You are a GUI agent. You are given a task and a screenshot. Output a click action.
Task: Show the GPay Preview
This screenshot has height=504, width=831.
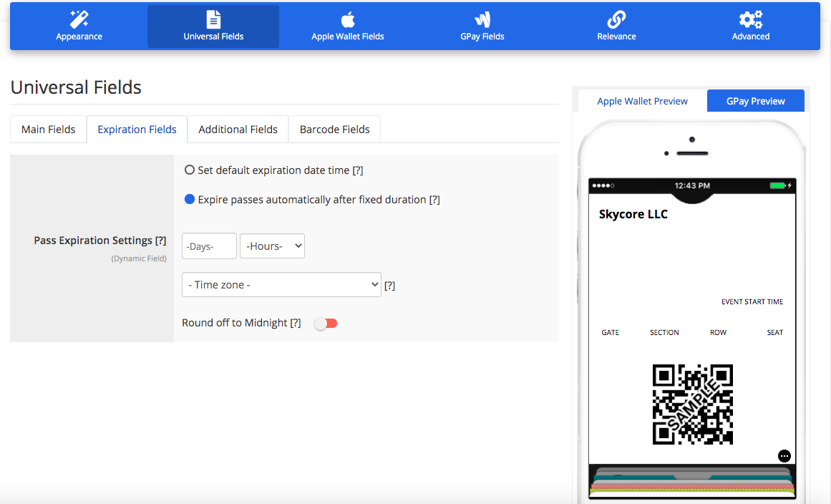755,101
